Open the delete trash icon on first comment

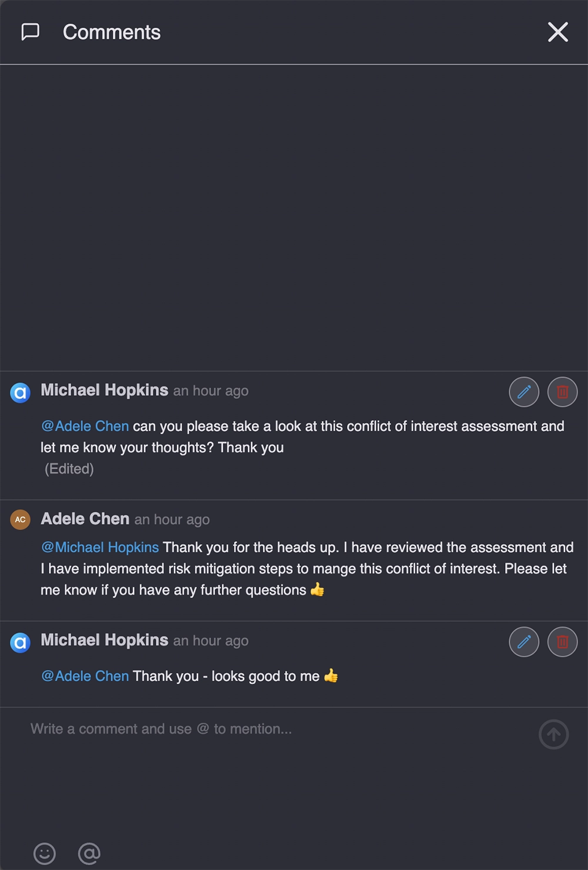pos(562,392)
